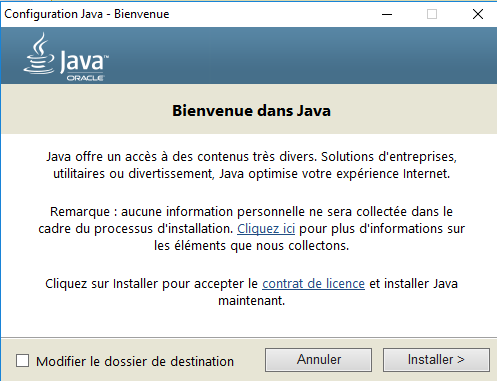Viewport: 497px width, 381px height.
Task: Click the Java wordmark in the banner
Action: [x=84, y=61]
